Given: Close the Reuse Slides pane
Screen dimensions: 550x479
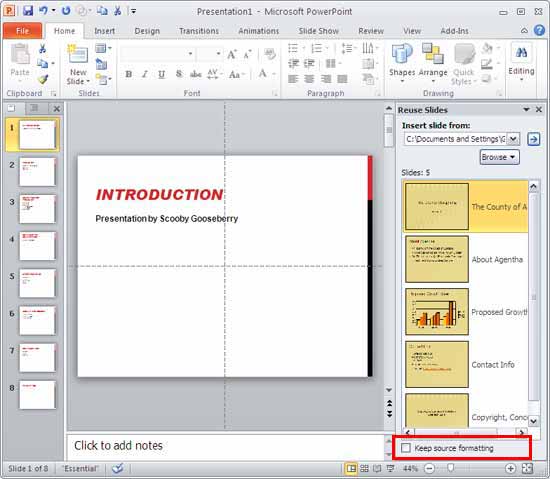Looking at the screenshot, I should (x=539, y=110).
